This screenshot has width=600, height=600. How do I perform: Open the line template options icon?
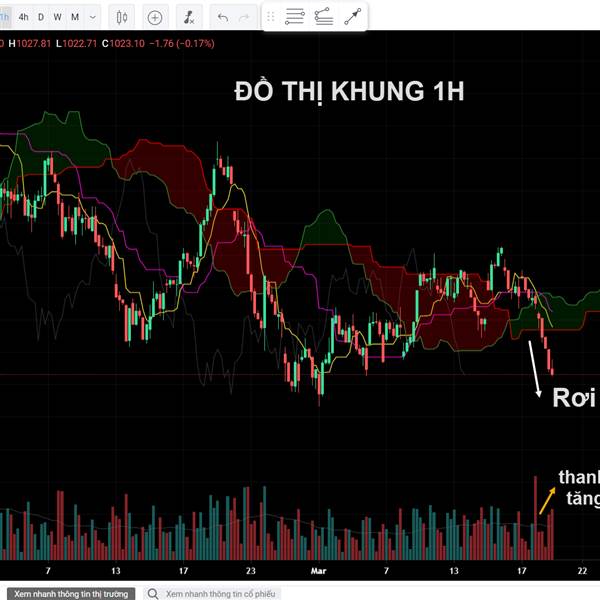pyautogui.click(x=324, y=16)
